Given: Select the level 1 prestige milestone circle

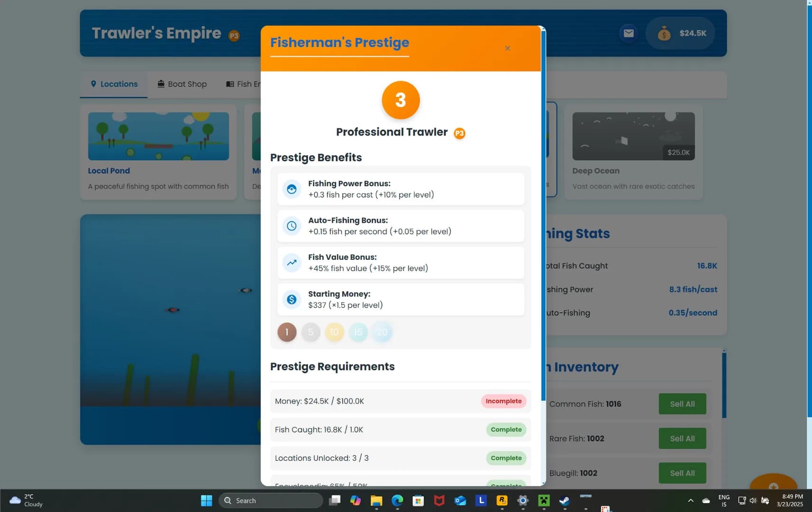Looking at the screenshot, I should (x=287, y=332).
